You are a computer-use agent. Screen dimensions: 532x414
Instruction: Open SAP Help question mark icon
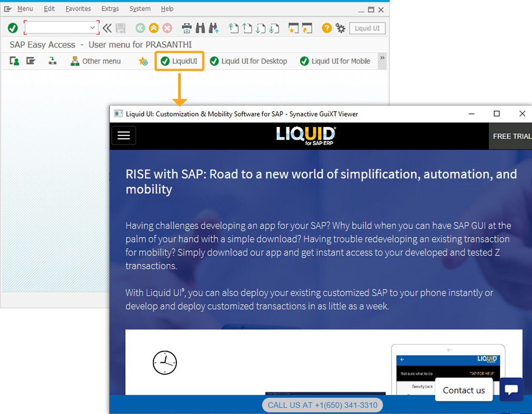pos(327,28)
